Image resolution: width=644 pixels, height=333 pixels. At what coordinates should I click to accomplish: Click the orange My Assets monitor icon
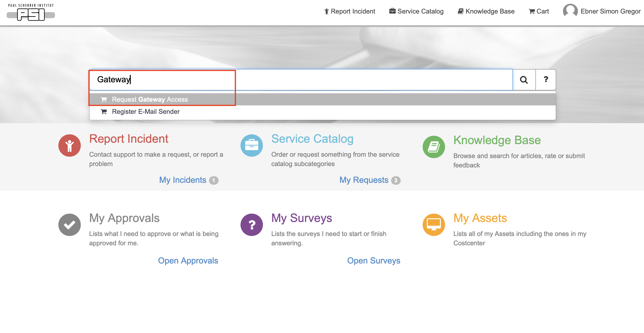pos(434,225)
